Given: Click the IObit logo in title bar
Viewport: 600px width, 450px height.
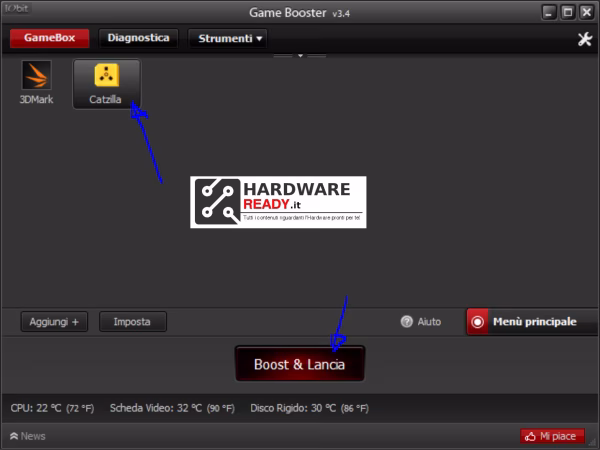Looking at the screenshot, I should (16, 8).
